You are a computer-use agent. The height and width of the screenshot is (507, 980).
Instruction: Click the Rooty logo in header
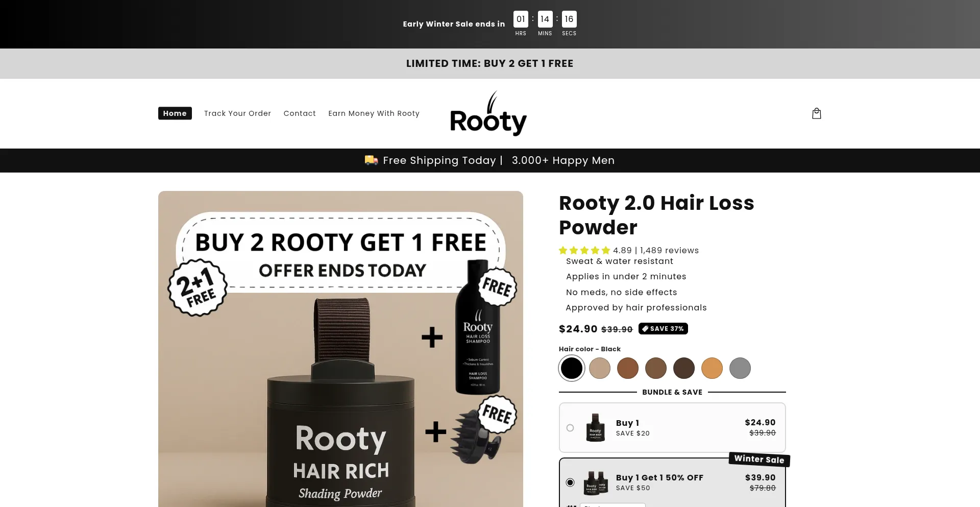click(488, 113)
